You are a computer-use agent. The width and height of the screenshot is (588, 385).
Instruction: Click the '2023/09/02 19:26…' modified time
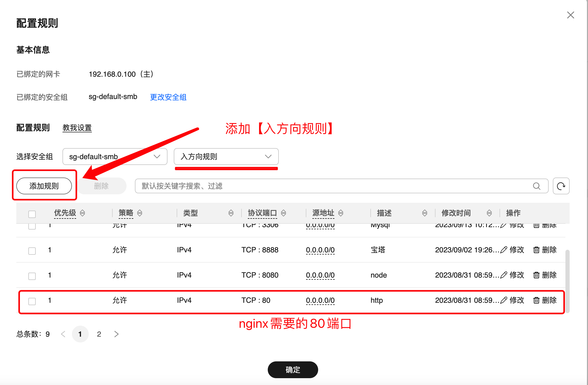(467, 250)
